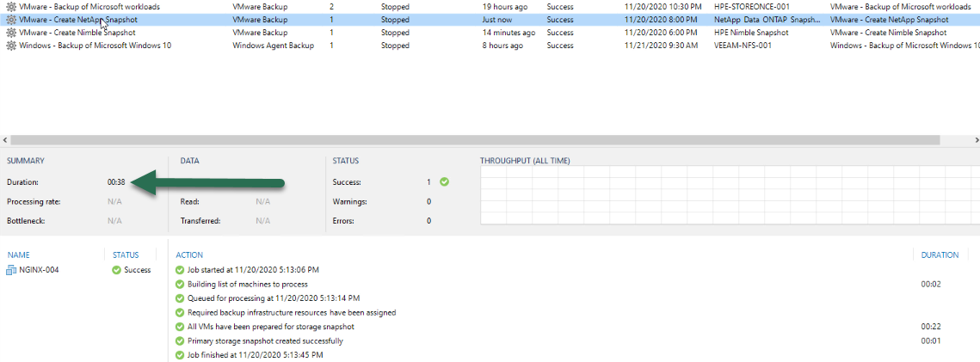Click green Success icon beside NGINX-004
The image size is (980, 362).
pyautogui.click(x=116, y=270)
